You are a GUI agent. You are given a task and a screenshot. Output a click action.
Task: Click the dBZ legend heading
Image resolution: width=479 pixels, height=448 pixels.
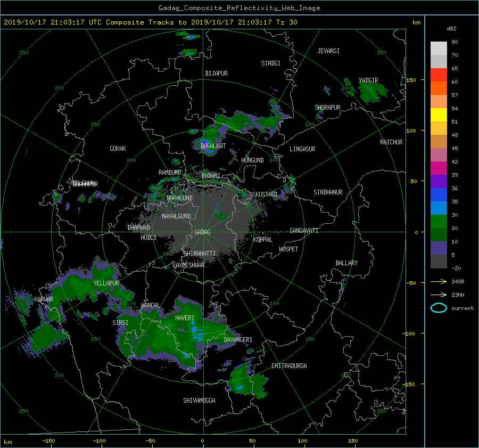451,28
